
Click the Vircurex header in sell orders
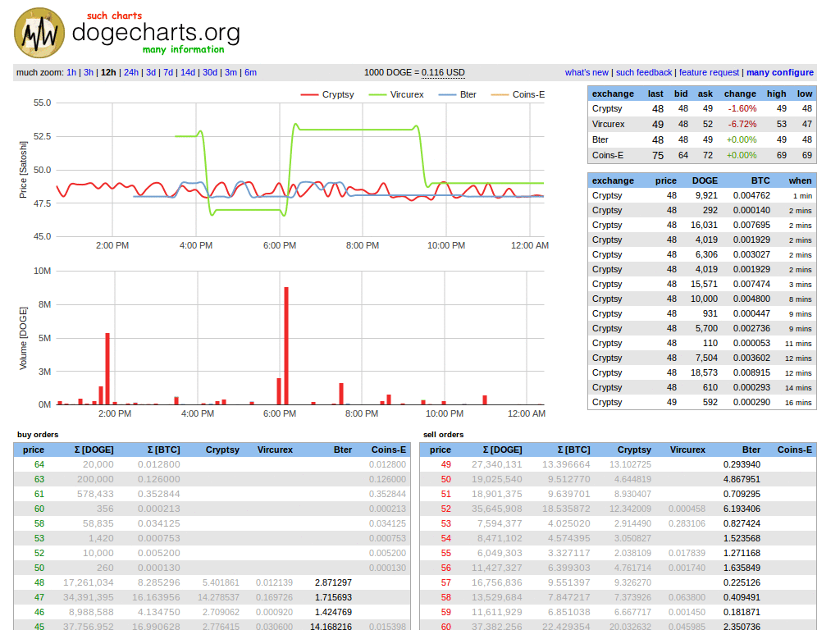point(687,450)
